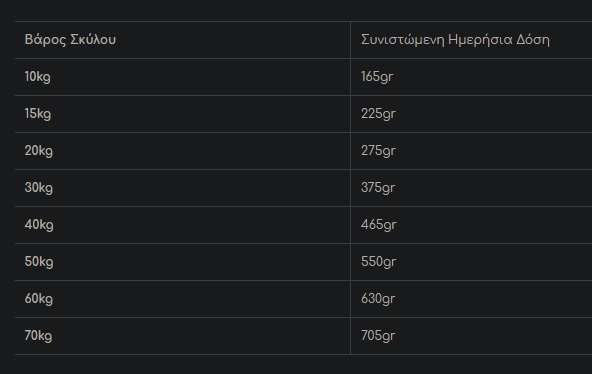Select the 40kg weight cell
Screen dimensions: 592x374
click(183, 225)
